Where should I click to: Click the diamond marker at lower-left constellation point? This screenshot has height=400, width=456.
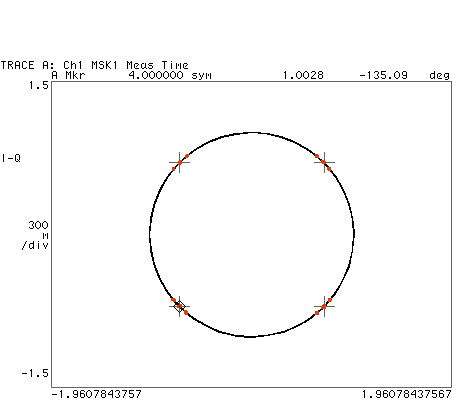[x=179, y=306]
